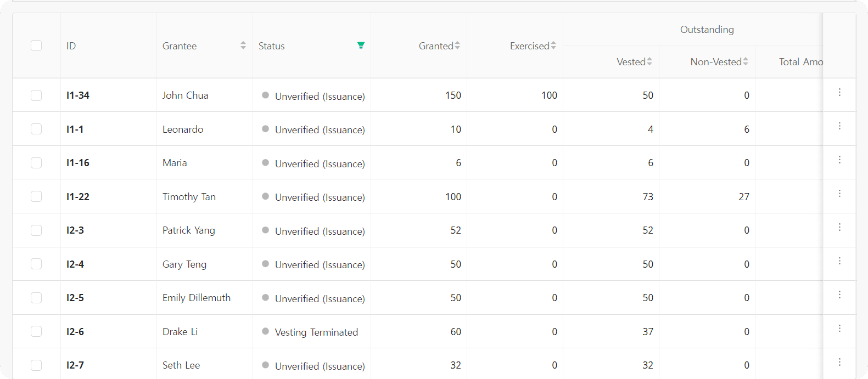Click grantee name Timothy Tan
This screenshot has width=868, height=379.
coord(189,197)
